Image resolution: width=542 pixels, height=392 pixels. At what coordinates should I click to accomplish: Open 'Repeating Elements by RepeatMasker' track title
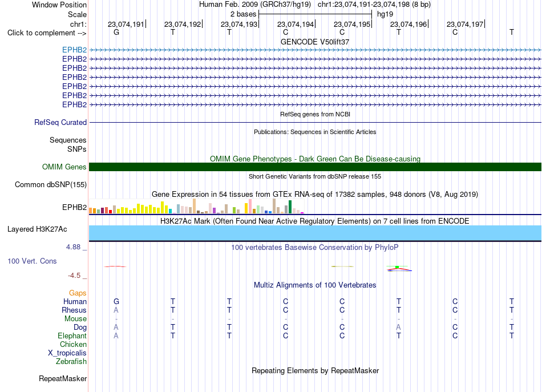[315, 371]
